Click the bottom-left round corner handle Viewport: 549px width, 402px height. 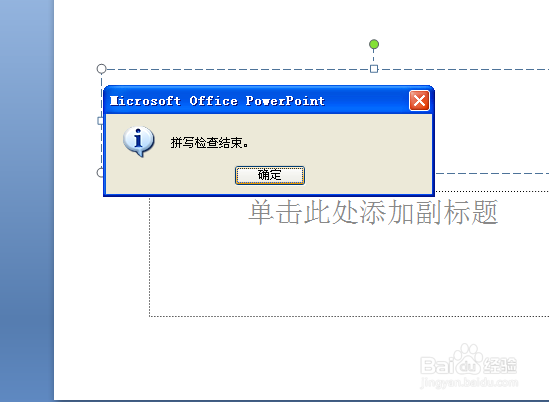[100, 172]
